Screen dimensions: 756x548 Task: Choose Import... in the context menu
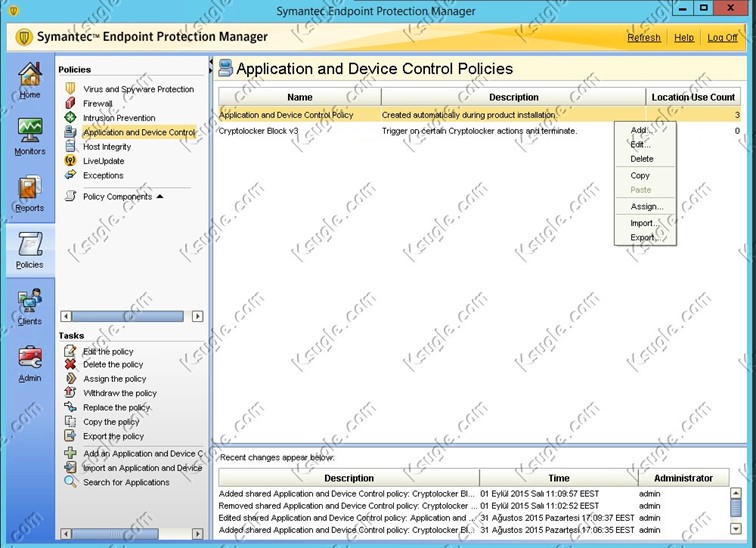645,223
